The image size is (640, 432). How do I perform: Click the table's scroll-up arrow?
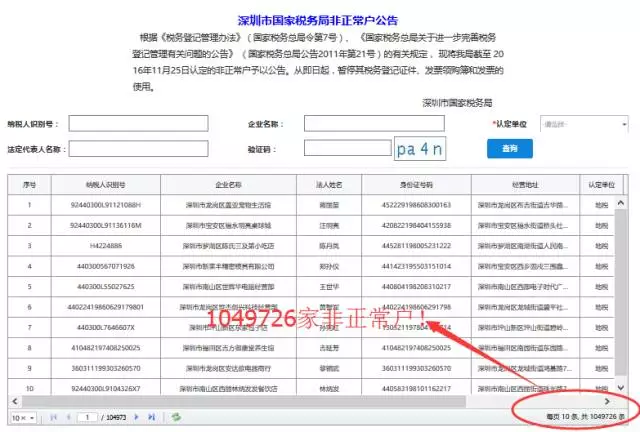click(x=621, y=203)
